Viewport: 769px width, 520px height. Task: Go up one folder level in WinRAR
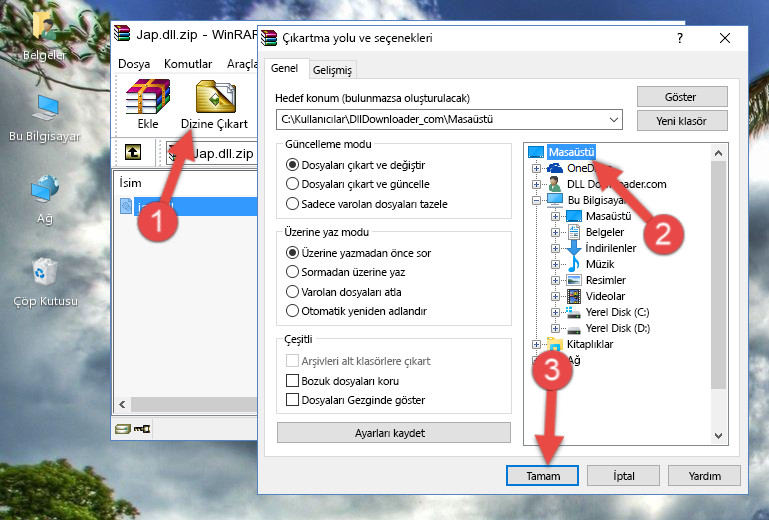pyautogui.click(x=133, y=152)
